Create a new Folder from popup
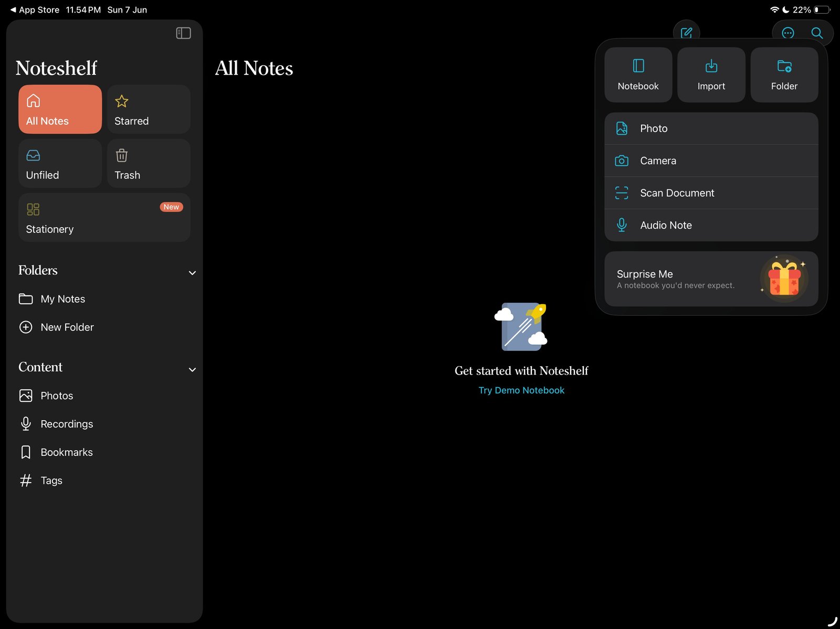The height and width of the screenshot is (629, 840). [784, 74]
